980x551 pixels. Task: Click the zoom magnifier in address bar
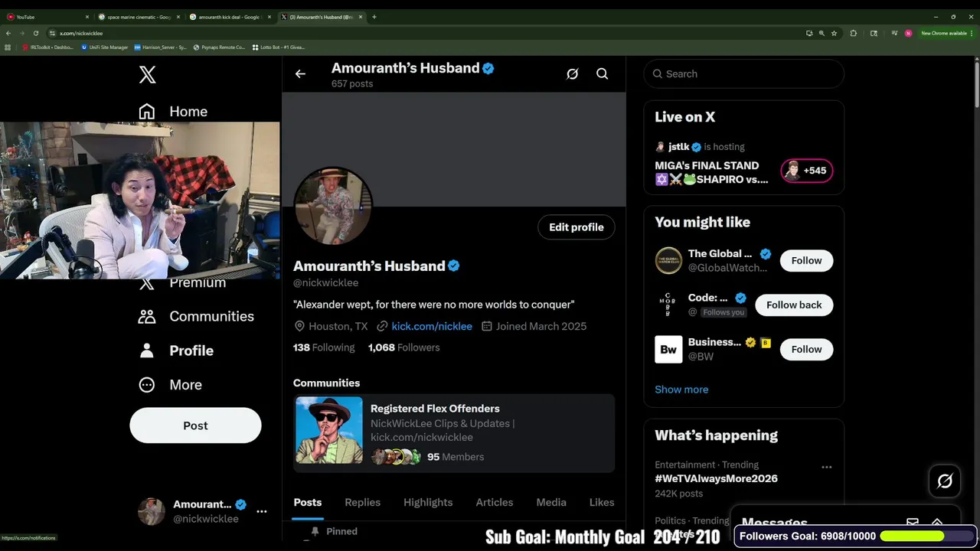tap(822, 33)
